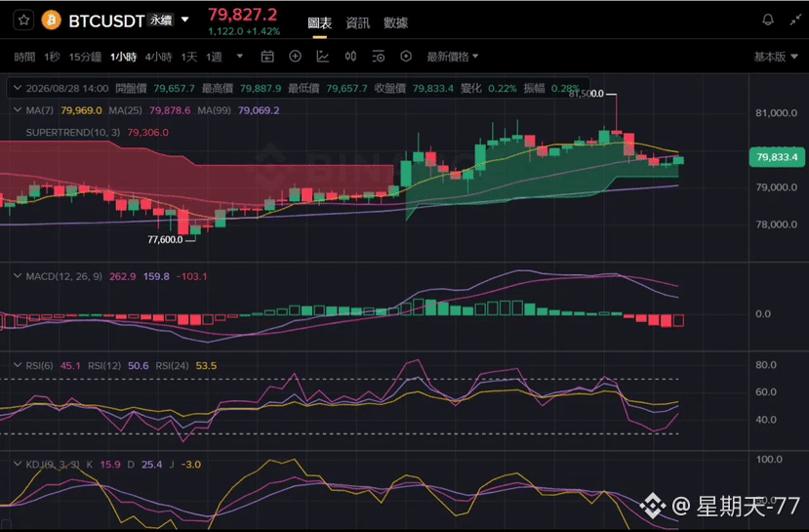
Task: Open more time intervals dropdown arrow
Action: coord(239,57)
